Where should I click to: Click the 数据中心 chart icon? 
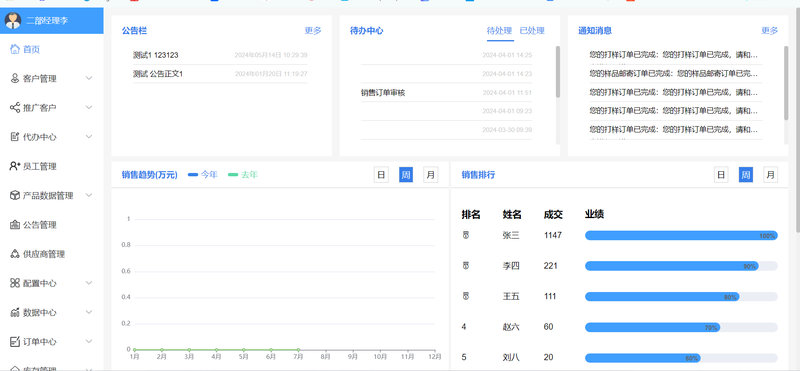click(x=15, y=312)
